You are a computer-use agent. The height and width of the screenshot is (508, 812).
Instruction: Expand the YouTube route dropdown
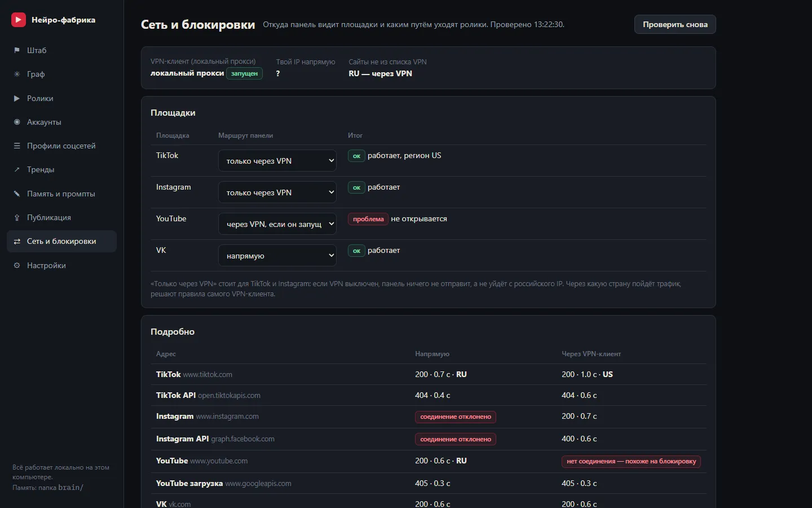(x=277, y=224)
